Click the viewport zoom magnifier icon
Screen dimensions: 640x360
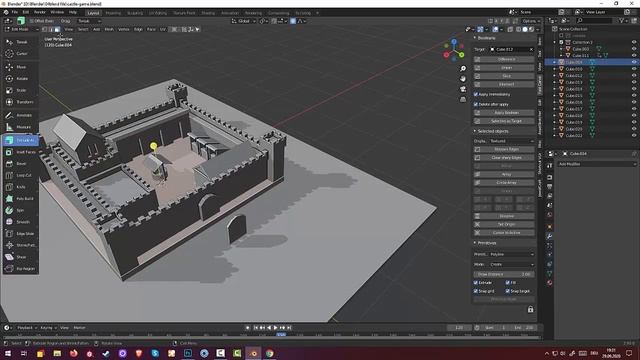pos(463,69)
